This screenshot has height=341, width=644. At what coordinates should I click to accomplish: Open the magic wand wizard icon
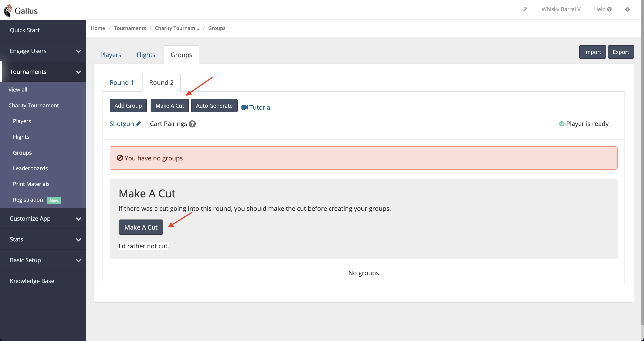(525, 9)
